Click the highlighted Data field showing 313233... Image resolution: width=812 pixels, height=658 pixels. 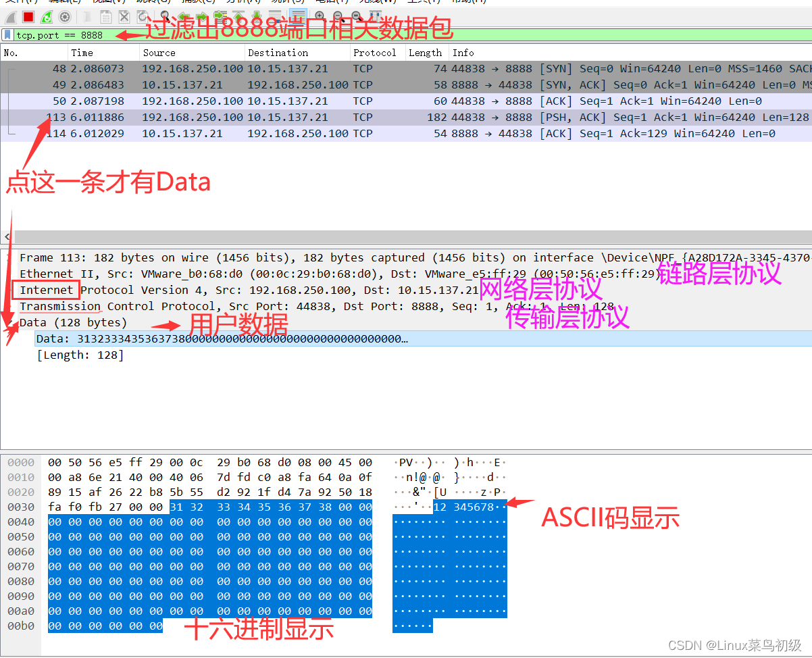pyautogui.click(x=203, y=338)
